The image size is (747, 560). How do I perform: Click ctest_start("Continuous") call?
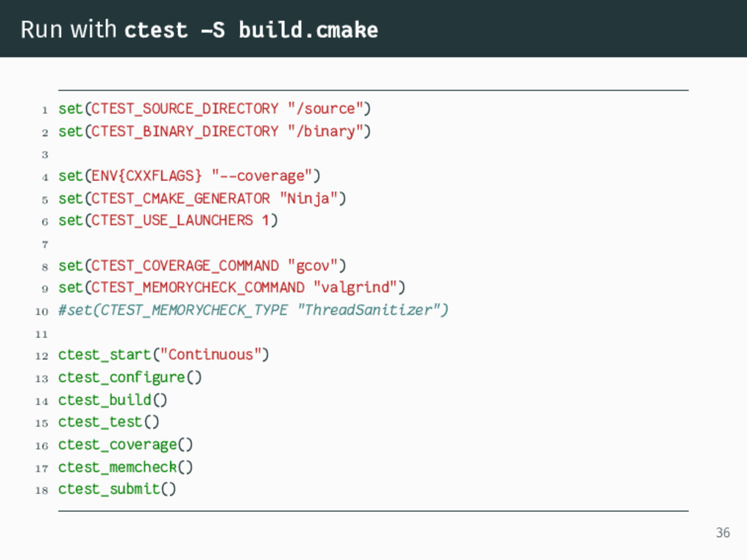pyautogui.click(x=163, y=355)
